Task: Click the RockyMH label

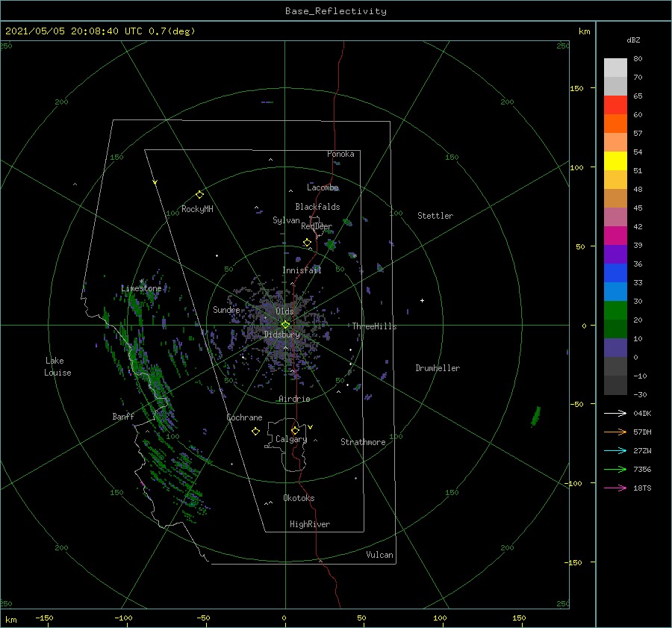Action: [x=197, y=209]
